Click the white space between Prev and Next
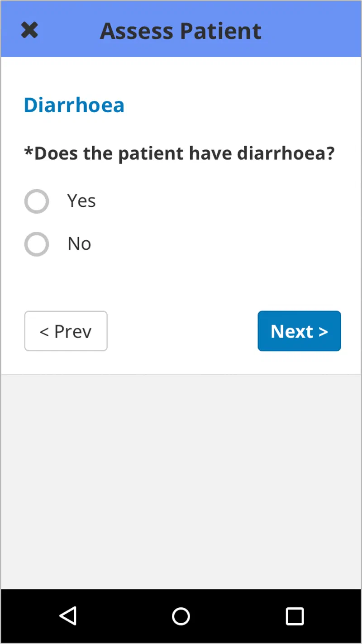Viewport: 362px width, 644px height. [182, 331]
